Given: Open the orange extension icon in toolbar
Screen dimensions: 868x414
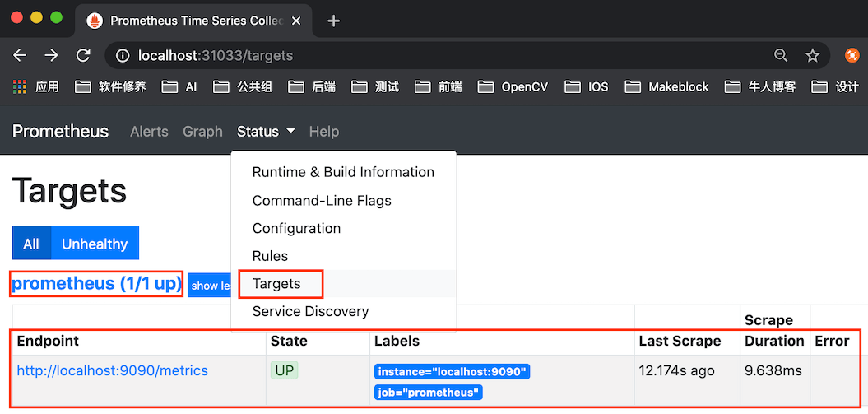Looking at the screenshot, I should pyautogui.click(x=852, y=55).
